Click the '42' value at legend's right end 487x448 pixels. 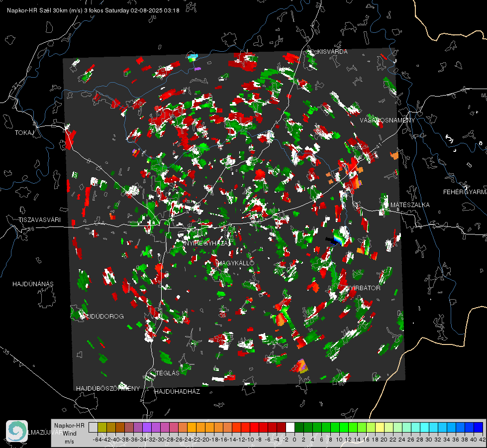[x=482, y=440]
